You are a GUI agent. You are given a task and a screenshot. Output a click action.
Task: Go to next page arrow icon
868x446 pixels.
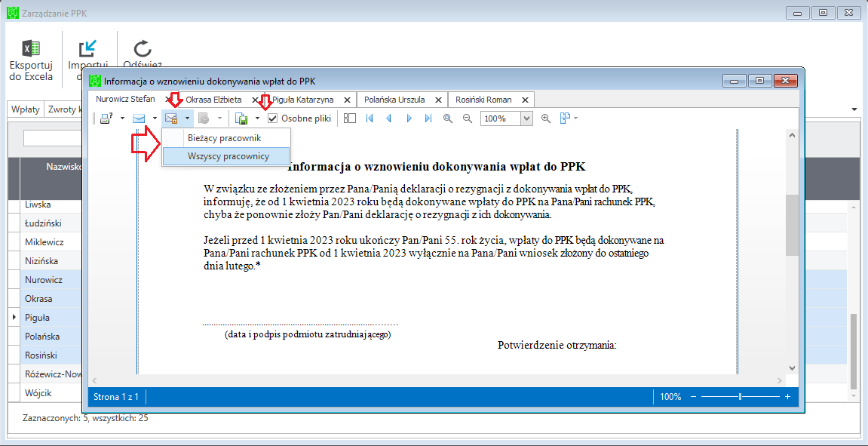point(409,118)
